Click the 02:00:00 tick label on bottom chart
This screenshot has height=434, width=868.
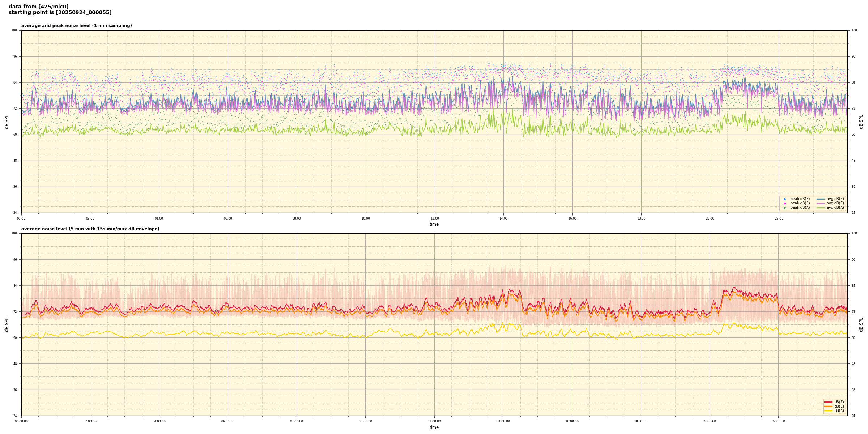(x=90, y=421)
